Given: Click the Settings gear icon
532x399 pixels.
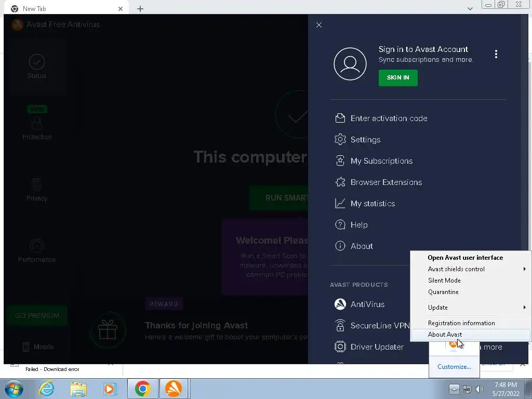Looking at the screenshot, I should coord(340,139).
